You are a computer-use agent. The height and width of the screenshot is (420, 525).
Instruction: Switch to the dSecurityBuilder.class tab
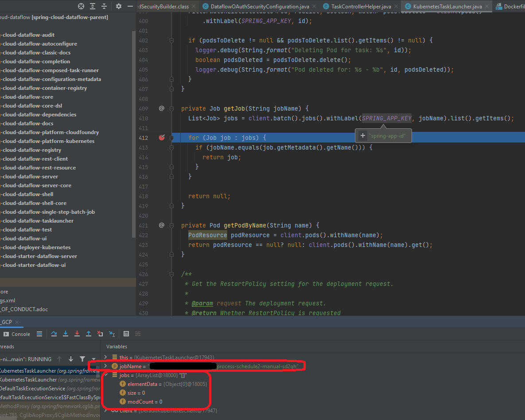click(163, 6)
